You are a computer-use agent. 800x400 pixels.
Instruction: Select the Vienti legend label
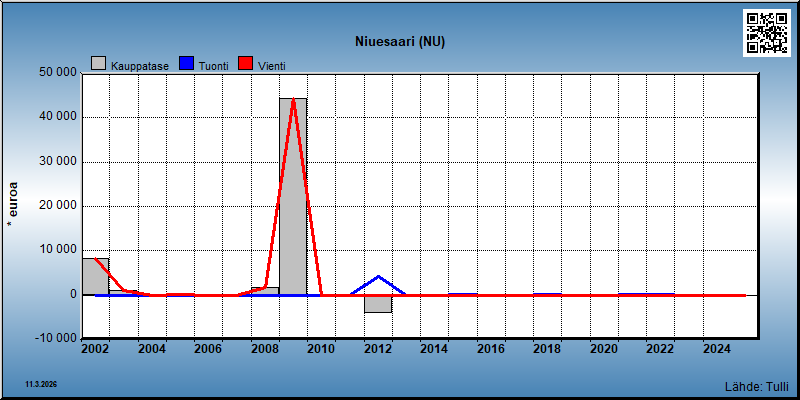(x=272, y=66)
